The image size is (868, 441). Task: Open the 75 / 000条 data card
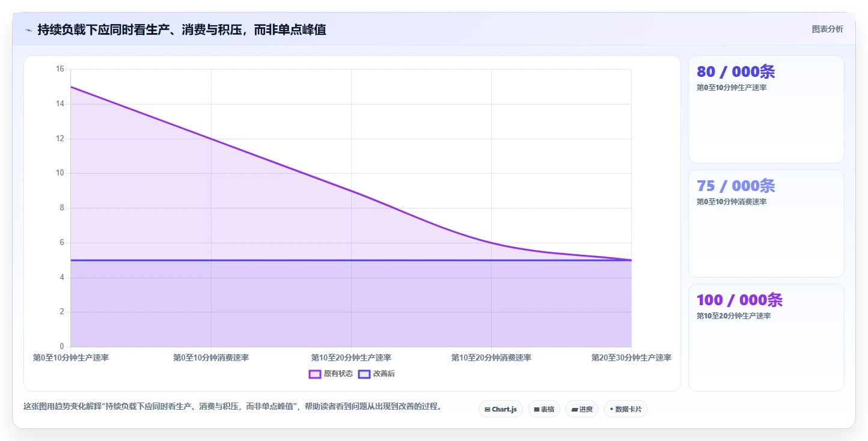tap(766, 224)
